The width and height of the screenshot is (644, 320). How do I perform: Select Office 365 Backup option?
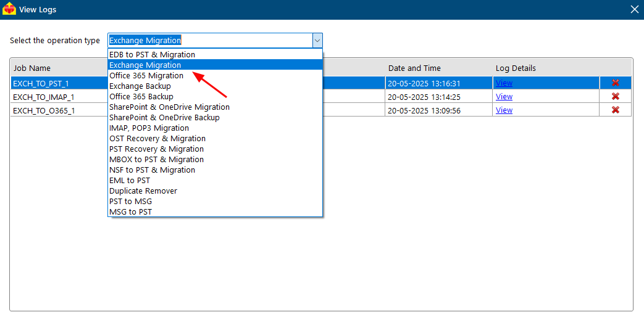(215, 96)
